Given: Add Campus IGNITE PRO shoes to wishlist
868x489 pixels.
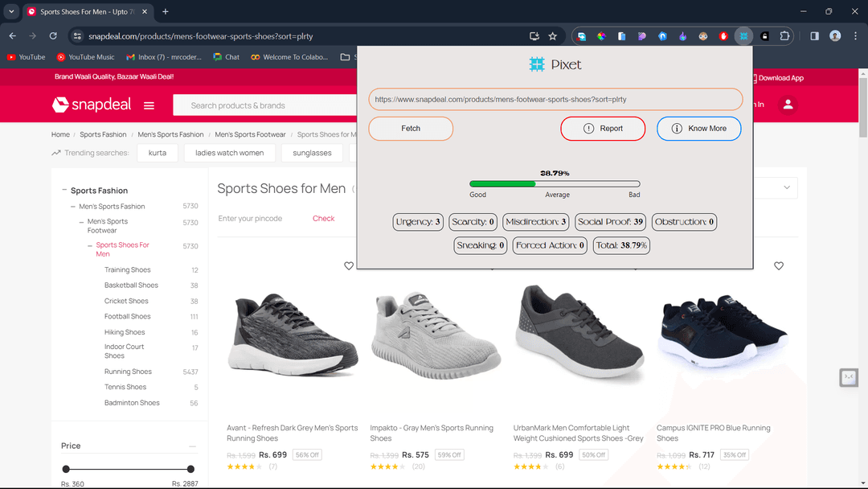Looking at the screenshot, I should pos(778,266).
